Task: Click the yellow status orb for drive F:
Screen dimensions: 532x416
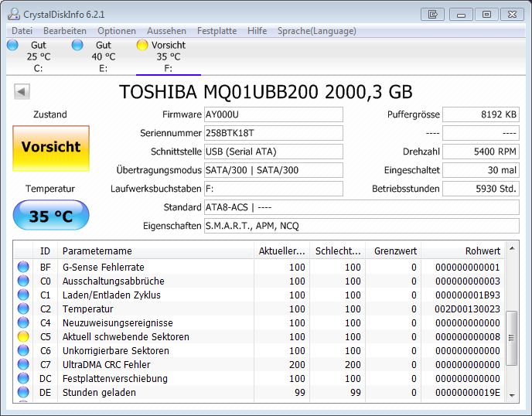Action: (142, 45)
